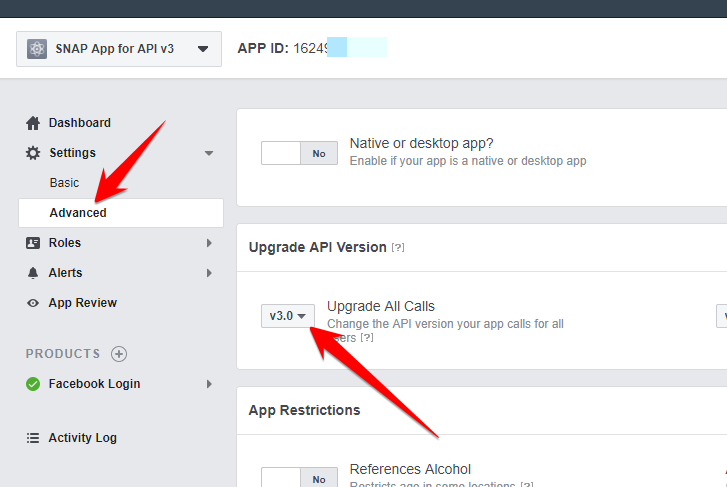
Task: Open Dashboard in sidebar
Action: click(80, 123)
